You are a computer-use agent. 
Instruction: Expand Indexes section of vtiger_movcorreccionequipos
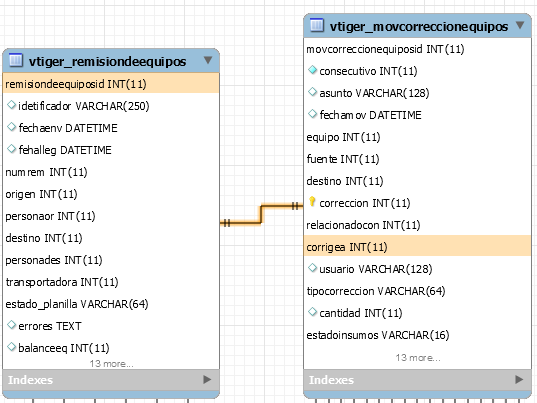(519, 379)
